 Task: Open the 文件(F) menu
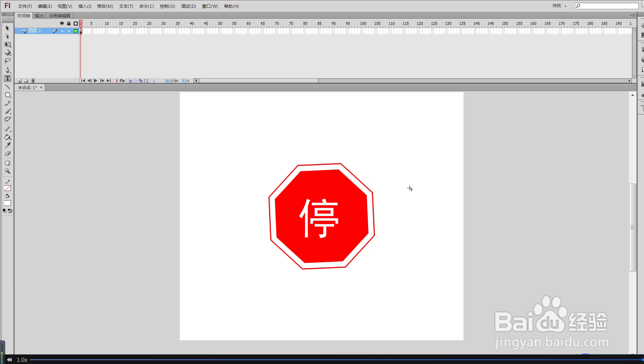(24, 6)
